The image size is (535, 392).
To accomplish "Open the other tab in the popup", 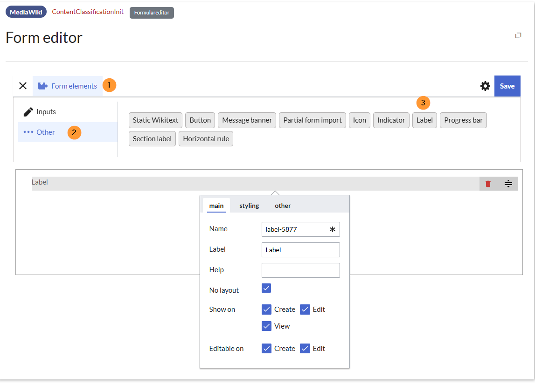I will click(283, 206).
